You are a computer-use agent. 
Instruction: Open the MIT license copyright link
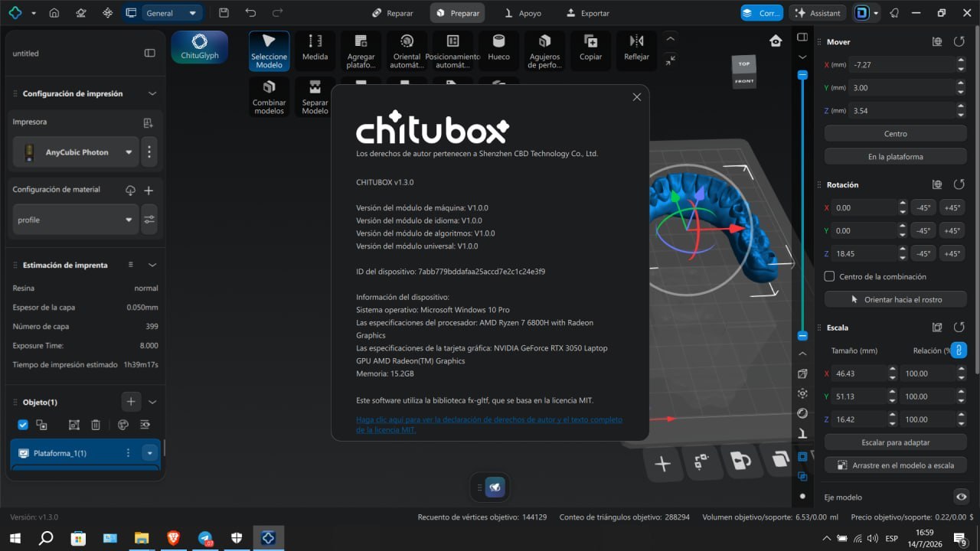489,425
